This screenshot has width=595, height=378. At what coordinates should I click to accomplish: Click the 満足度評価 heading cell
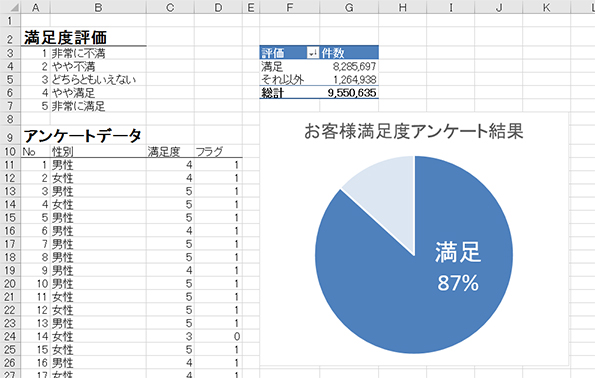65,37
